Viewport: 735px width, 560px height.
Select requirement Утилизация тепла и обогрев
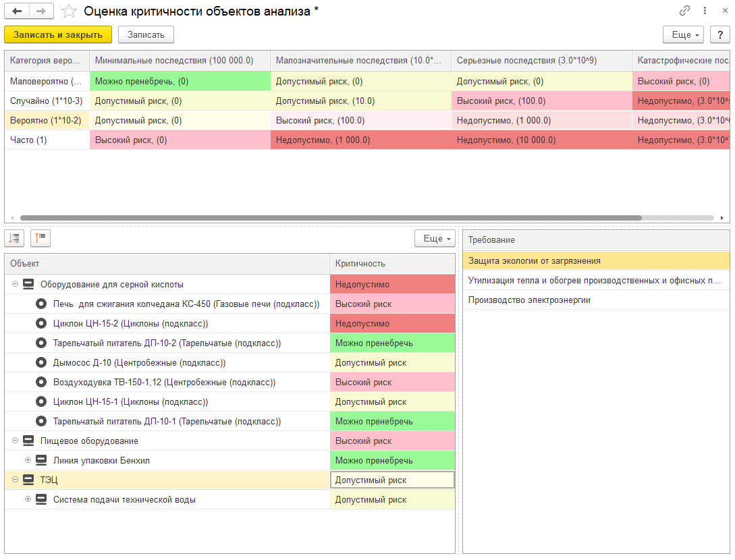point(596,280)
